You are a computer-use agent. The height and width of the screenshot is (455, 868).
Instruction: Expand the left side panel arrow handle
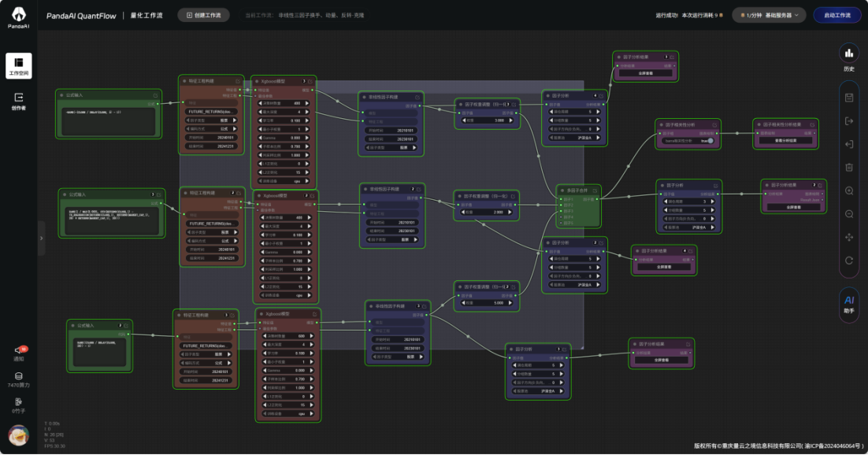point(41,238)
